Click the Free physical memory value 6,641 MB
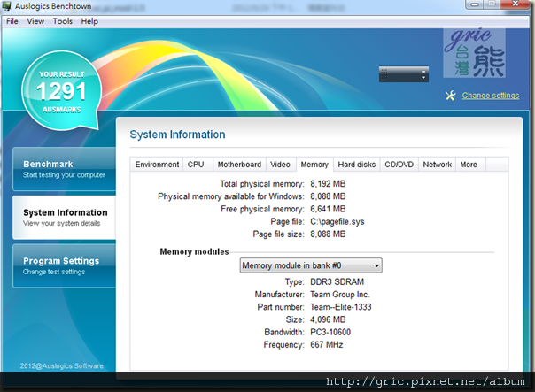Screen dimensions: 535x392 pyautogui.click(x=328, y=209)
